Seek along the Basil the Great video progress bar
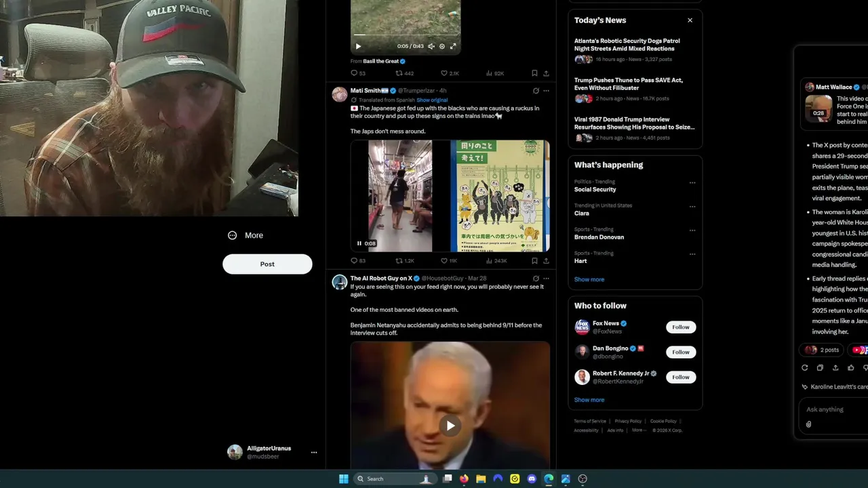This screenshot has height=488, width=868. click(406, 35)
